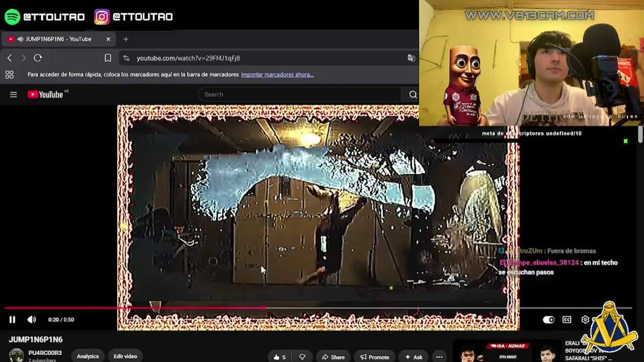
Task: Switch to the JUMP1N6P1N6 - YouTube tab
Action: coord(58,39)
